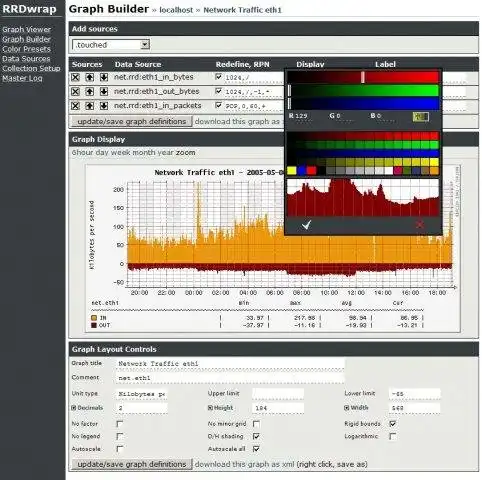Pick the yellow preset swatch in bottom row
Screen dimensions: 482x480
click(292, 171)
